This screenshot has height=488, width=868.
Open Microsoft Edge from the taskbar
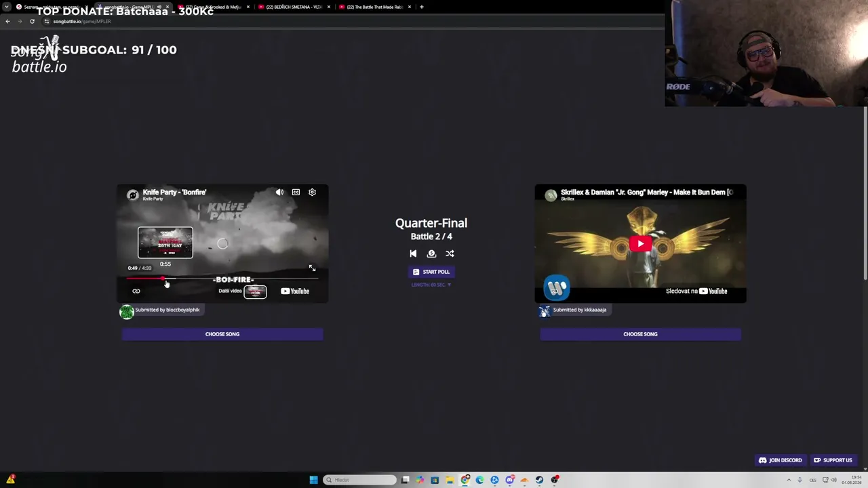[479, 480]
